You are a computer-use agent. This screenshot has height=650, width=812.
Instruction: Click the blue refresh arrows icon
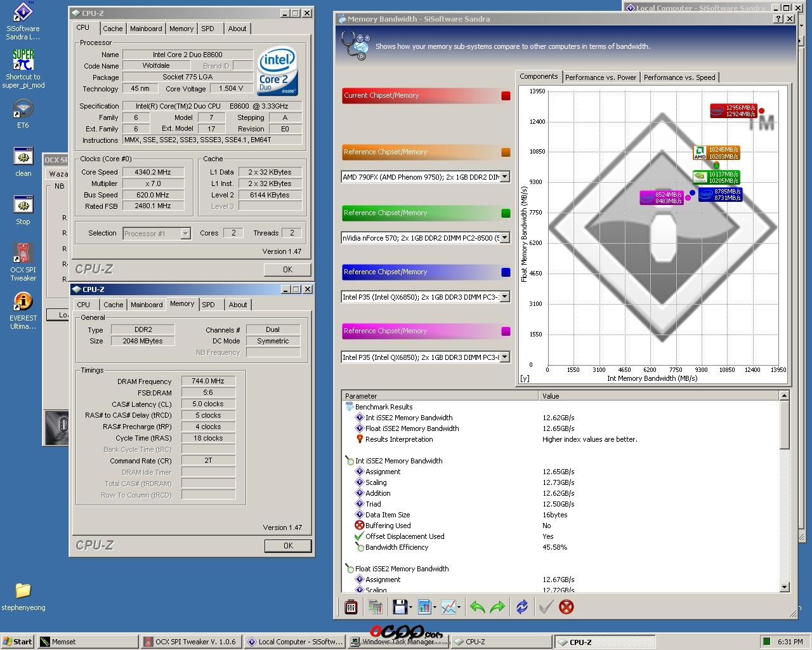point(522,607)
